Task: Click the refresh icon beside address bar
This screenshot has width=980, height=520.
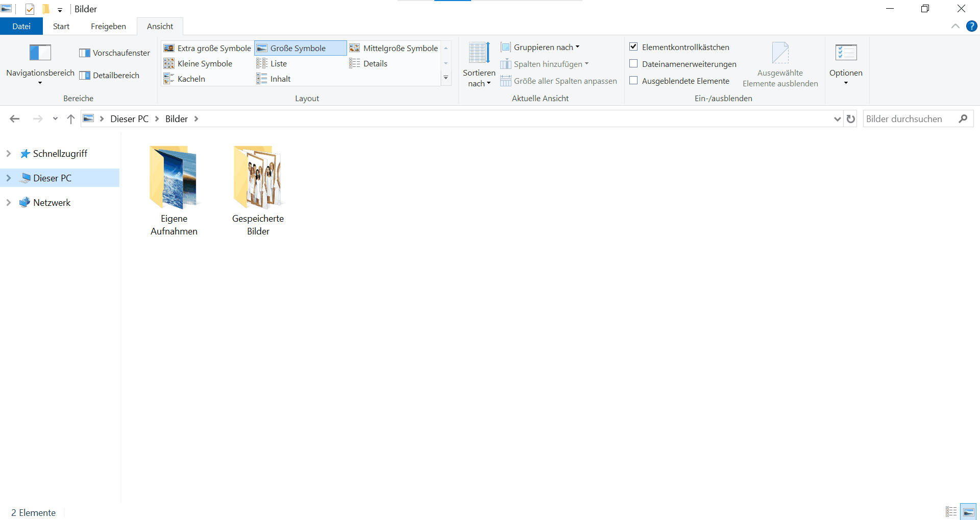Action: click(x=850, y=119)
